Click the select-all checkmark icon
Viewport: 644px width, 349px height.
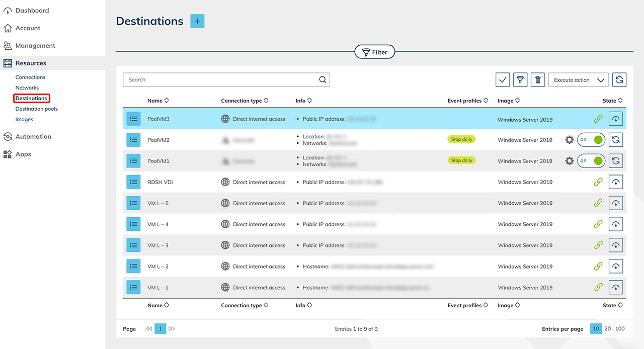coord(503,79)
